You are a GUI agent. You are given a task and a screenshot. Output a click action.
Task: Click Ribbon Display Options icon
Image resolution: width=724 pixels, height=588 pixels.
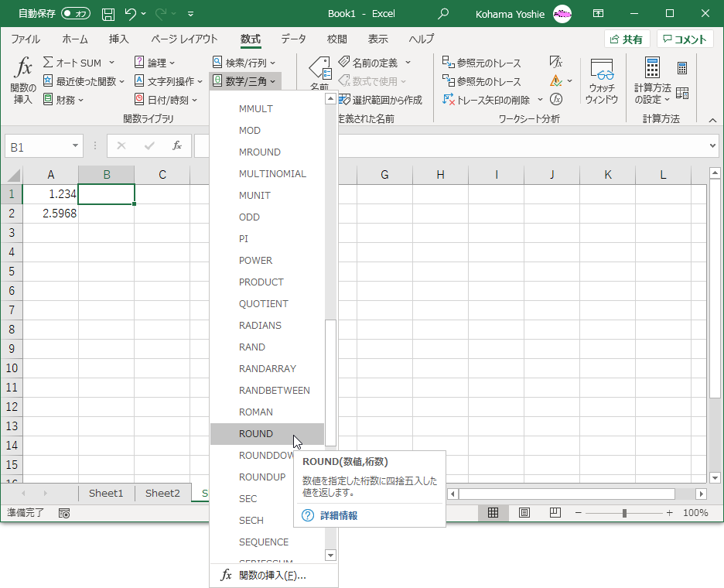tap(598, 14)
